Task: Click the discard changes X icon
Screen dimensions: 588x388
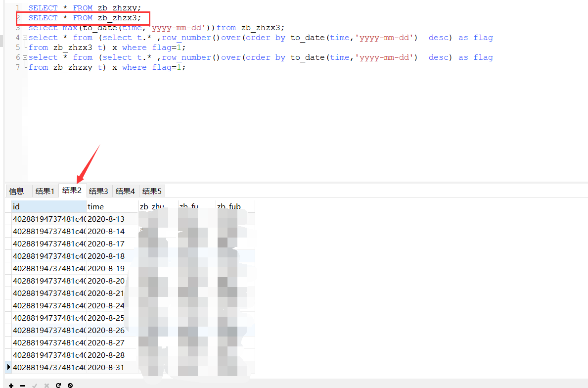Action: pos(46,386)
